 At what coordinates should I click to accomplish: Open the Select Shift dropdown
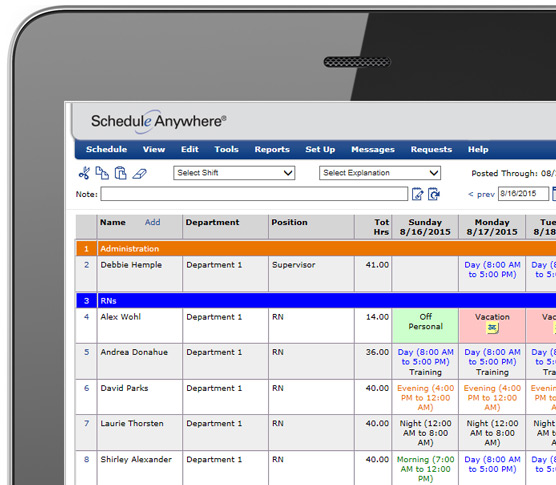[x=234, y=173]
